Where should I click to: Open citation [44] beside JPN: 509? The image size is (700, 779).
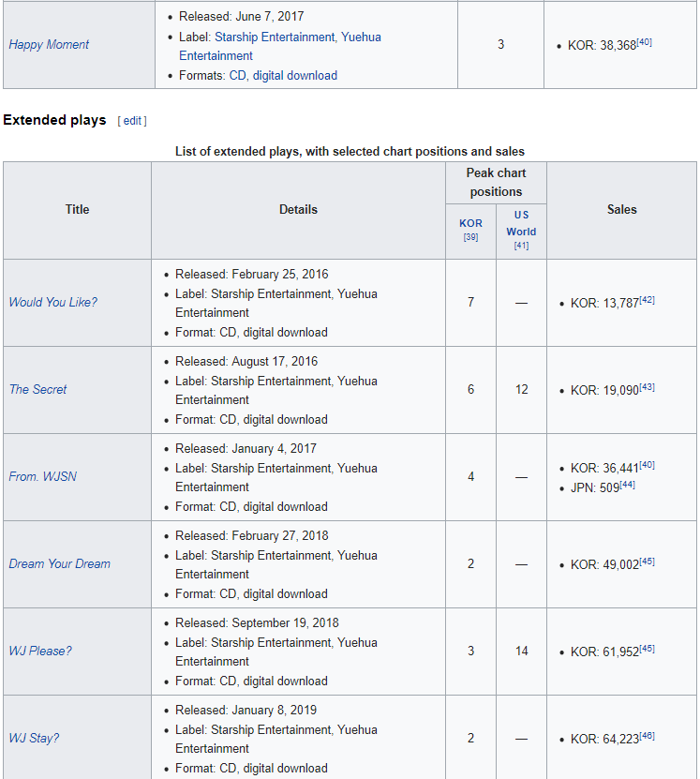(628, 485)
